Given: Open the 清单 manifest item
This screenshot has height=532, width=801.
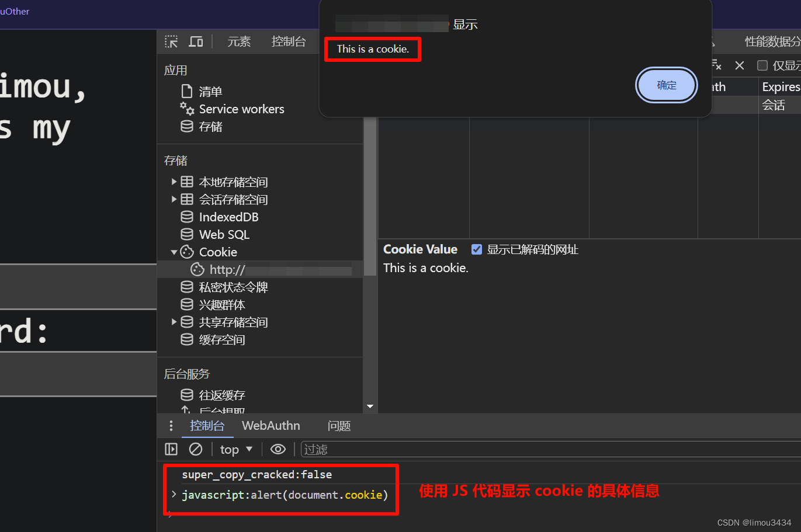Looking at the screenshot, I should (210, 92).
